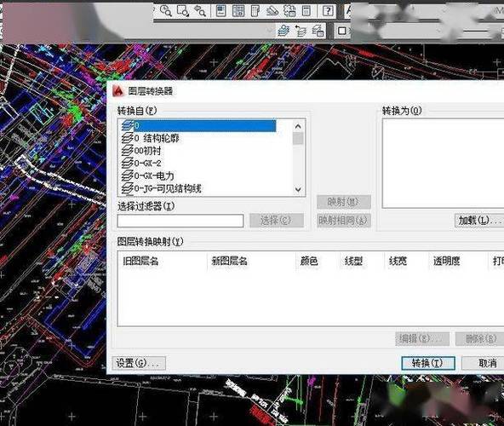Viewport: 504px width, 426px height.
Task: Select layer "0" in the 转换自 list
Action: [x=198, y=125]
